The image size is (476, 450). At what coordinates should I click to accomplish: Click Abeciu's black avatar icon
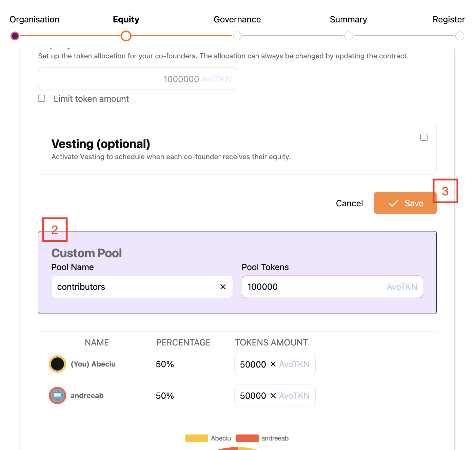coord(57,364)
